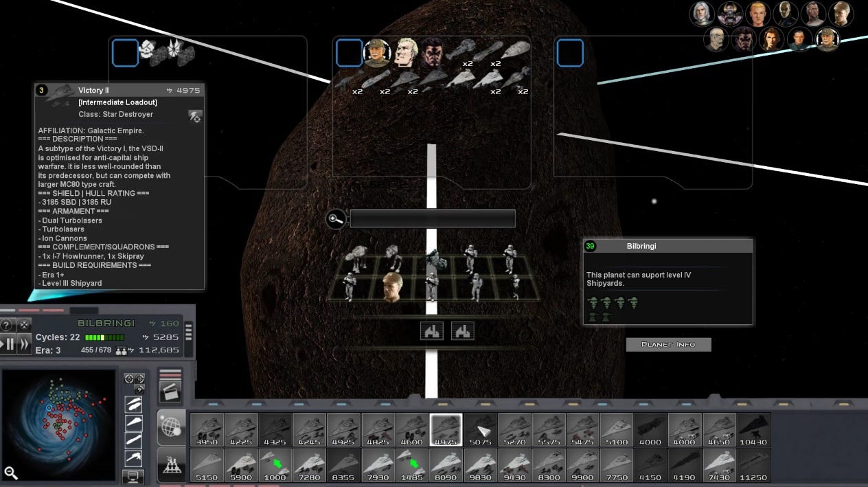
Task: Queue the ship costing 4925
Action: click(x=344, y=430)
